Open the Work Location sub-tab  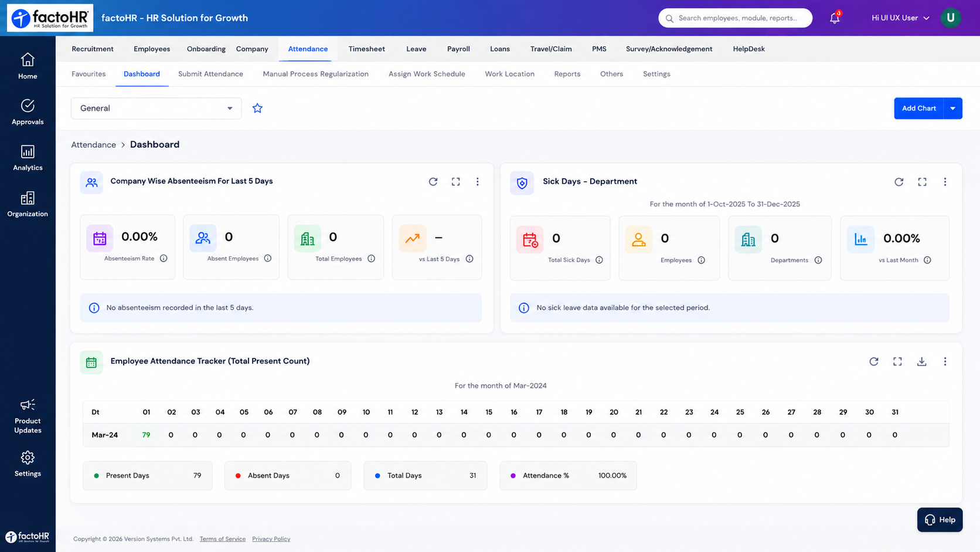509,74
